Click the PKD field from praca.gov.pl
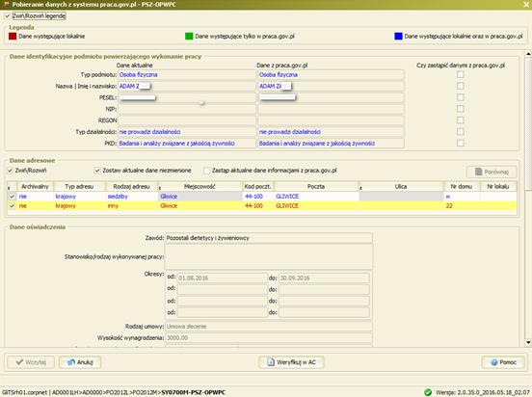Image resolution: width=532 pixels, height=397 pixels. (x=331, y=144)
